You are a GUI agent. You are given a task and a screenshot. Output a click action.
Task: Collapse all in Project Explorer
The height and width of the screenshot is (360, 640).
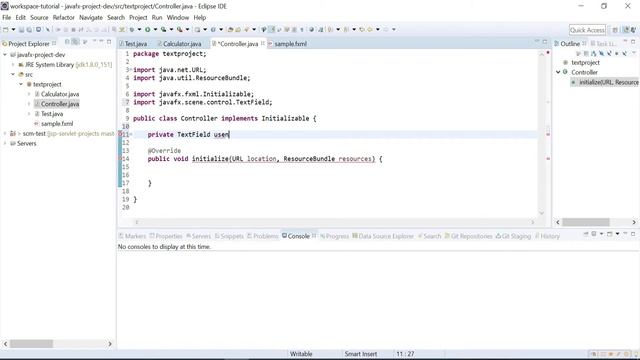pyautogui.click(x=67, y=42)
